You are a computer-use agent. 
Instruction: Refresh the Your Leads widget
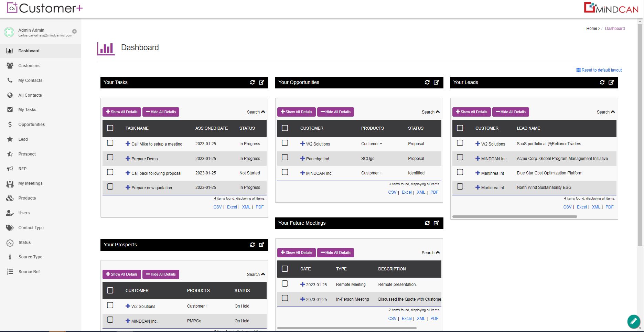602,82
